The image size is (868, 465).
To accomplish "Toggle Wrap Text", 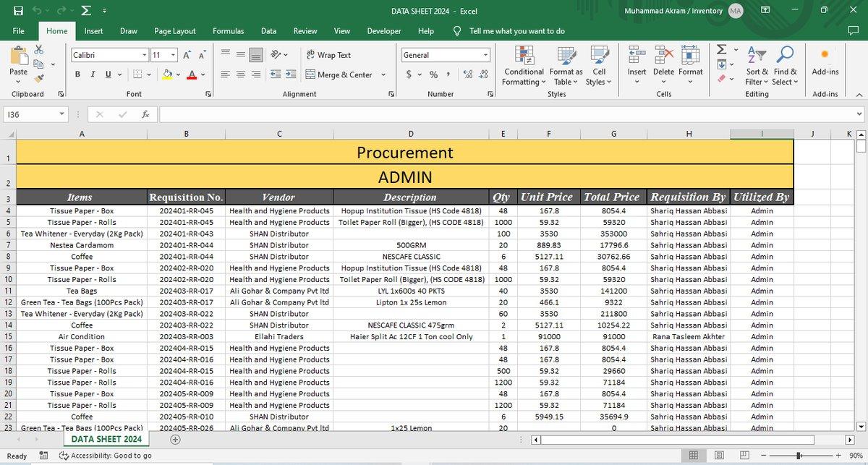I will point(328,55).
